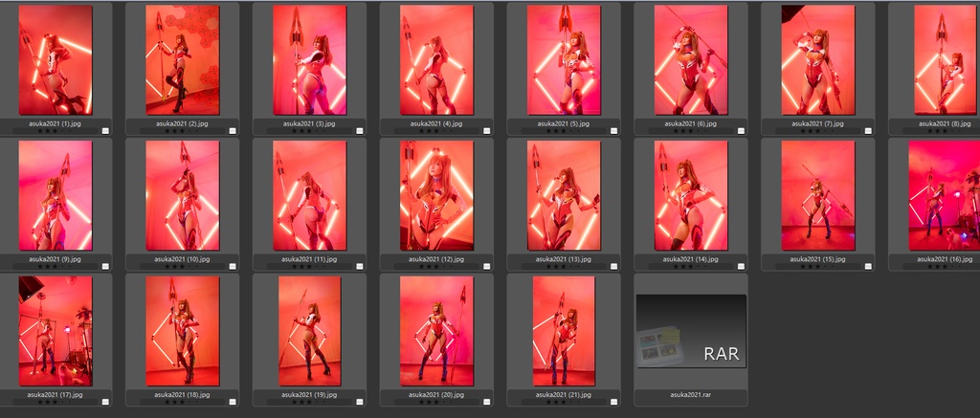
Task: Click the tag box icon under asuka2021 (2).jpg
Action: click(233, 131)
